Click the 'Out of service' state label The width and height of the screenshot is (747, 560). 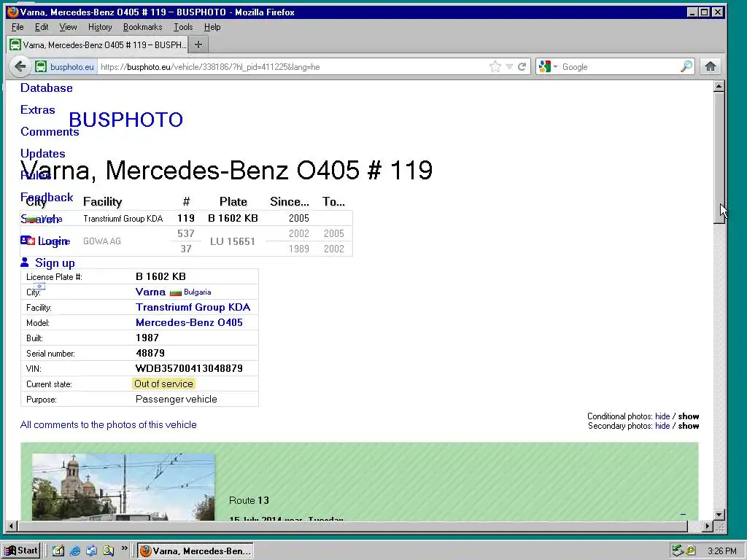163,384
